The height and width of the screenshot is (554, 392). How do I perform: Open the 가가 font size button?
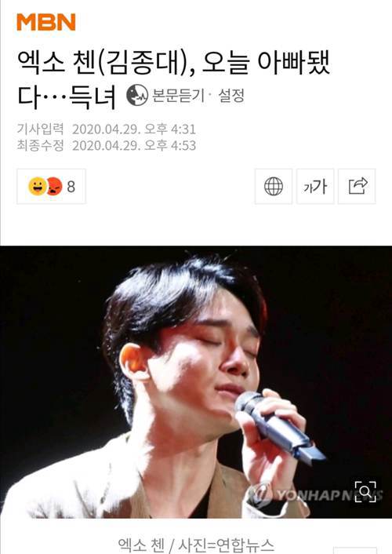(x=315, y=186)
